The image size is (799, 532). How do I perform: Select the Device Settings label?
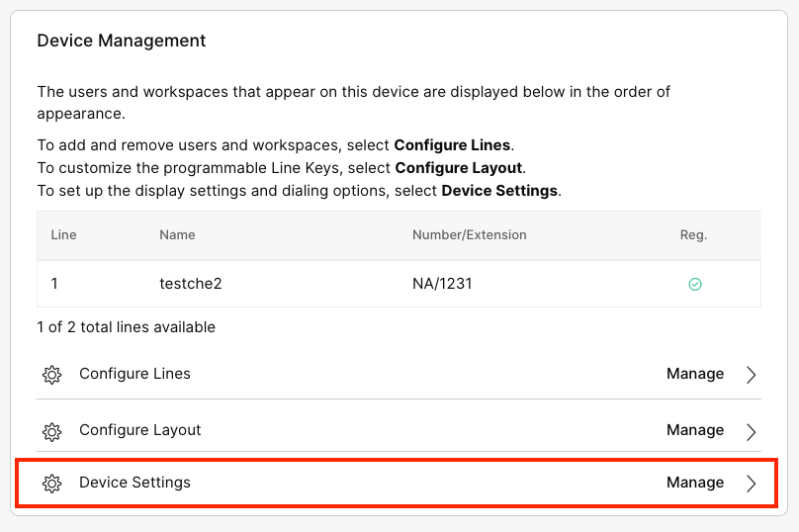[134, 482]
